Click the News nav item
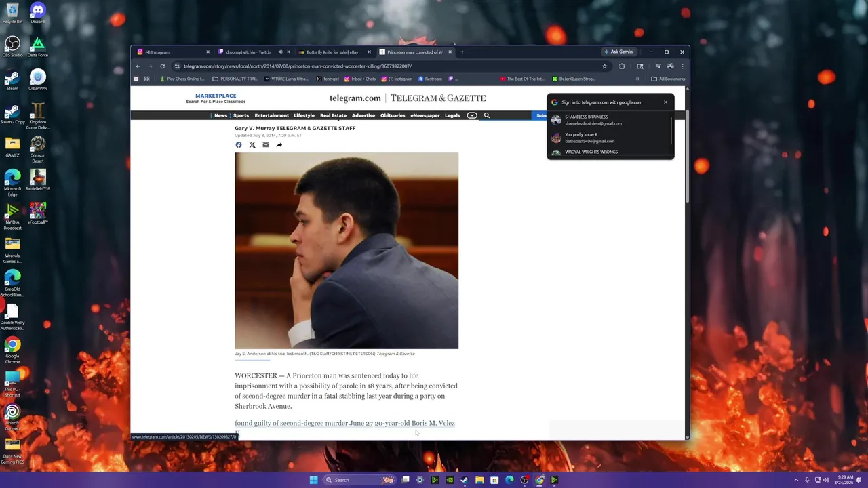The width and height of the screenshot is (868, 488). (x=220, y=115)
